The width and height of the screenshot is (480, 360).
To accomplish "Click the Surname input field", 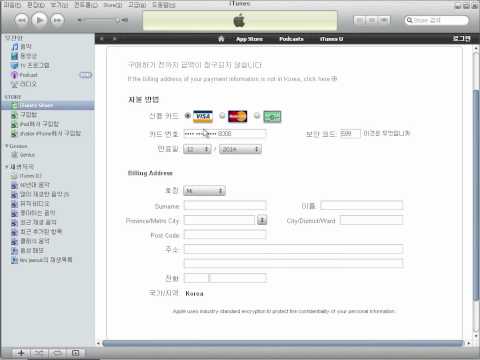I will [x=225, y=205].
